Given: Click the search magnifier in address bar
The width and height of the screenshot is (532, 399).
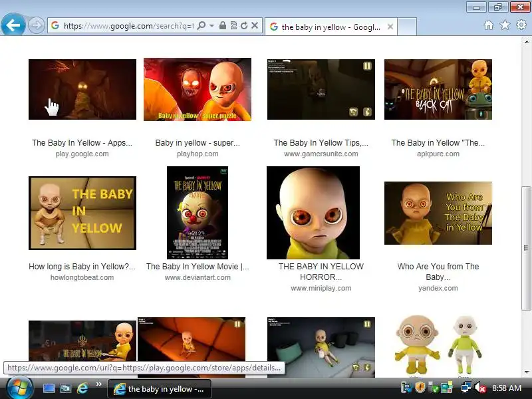Looking at the screenshot, I should tap(201, 25).
